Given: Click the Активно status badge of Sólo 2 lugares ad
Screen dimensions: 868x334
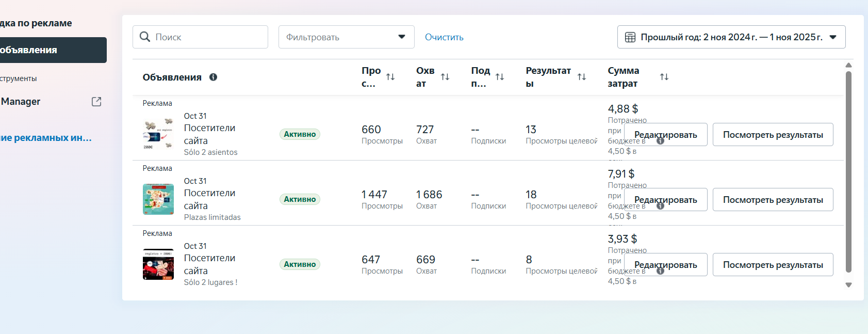Looking at the screenshot, I should tap(300, 264).
